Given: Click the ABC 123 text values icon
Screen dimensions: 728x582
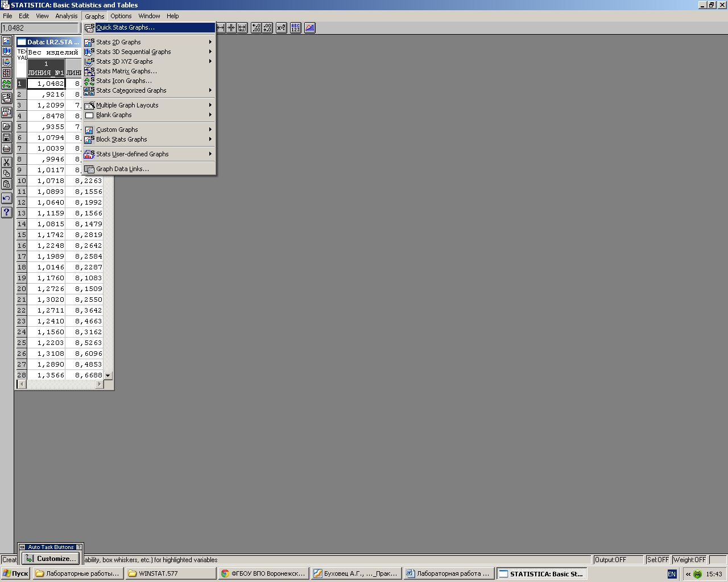Looking at the screenshot, I should coord(296,27).
